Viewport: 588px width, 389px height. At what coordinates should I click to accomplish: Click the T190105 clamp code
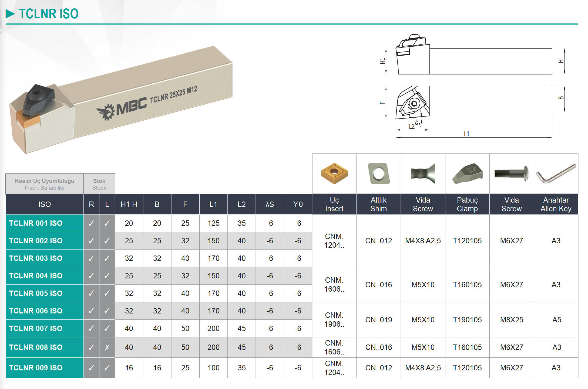coord(467,320)
